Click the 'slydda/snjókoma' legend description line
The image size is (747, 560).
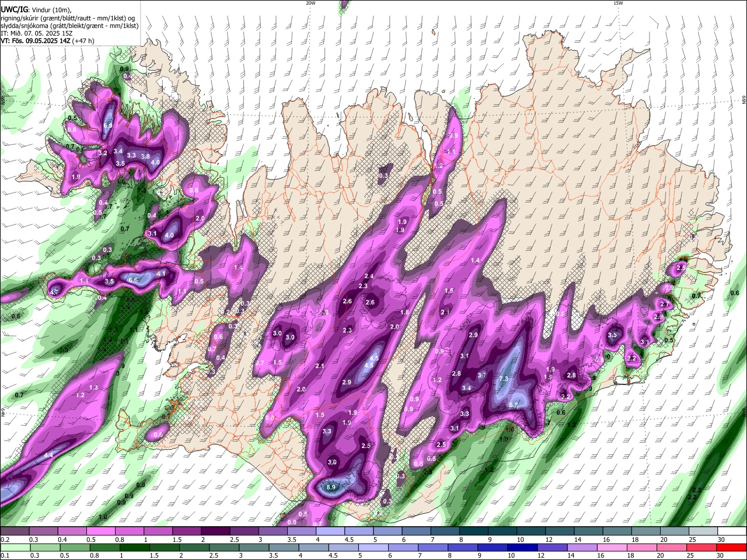point(69,26)
